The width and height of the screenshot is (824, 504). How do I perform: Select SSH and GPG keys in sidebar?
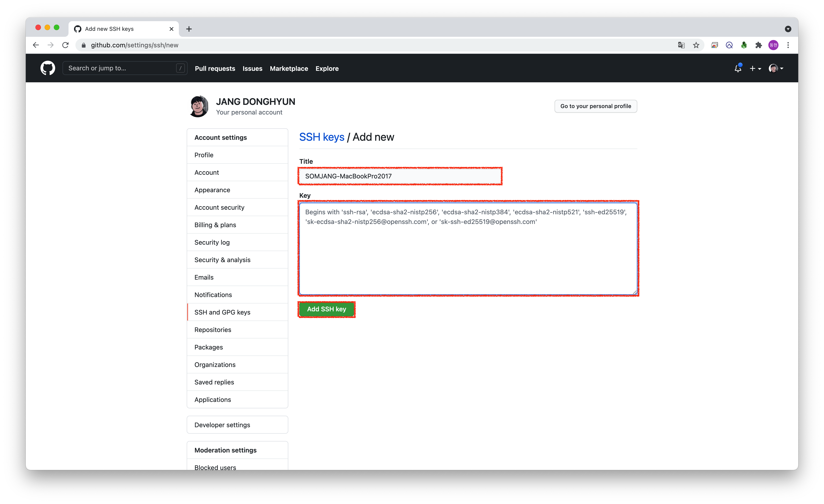tap(237, 312)
